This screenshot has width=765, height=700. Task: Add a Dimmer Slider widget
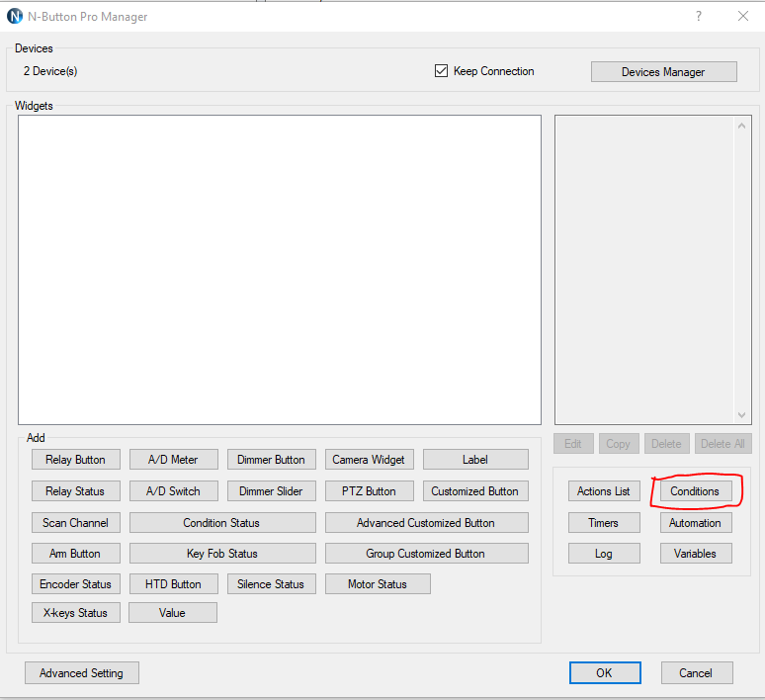click(x=271, y=491)
